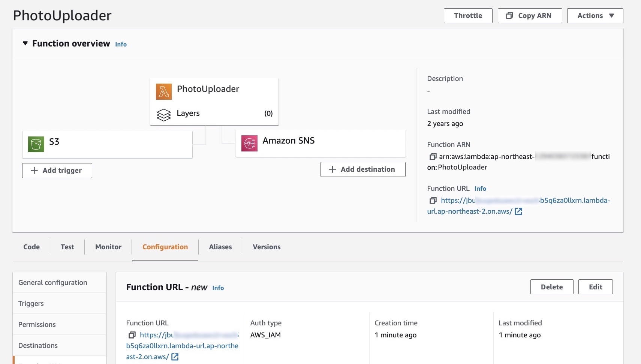Copy the Function ARN using its copy icon
The width and height of the screenshot is (641, 364).
pos(433,156)
